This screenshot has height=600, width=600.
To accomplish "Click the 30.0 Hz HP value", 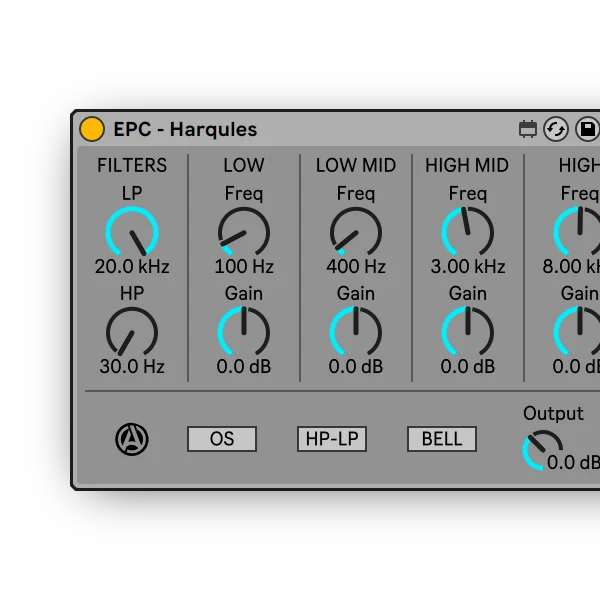I will point(132,367).
